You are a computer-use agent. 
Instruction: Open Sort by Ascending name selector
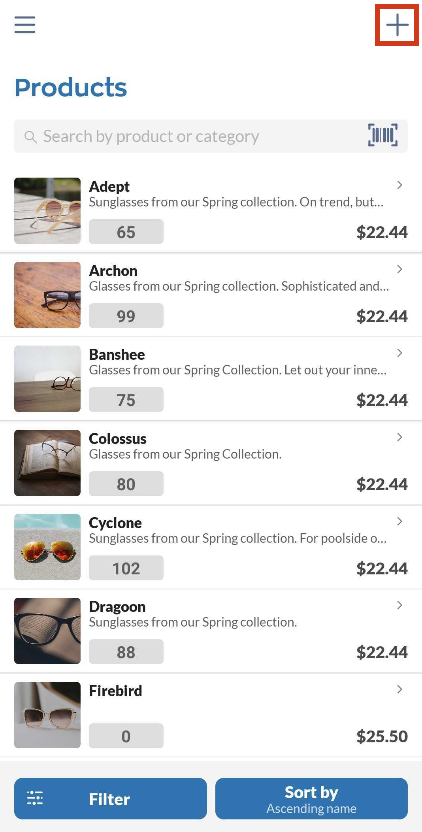click(x=312, y=799)
